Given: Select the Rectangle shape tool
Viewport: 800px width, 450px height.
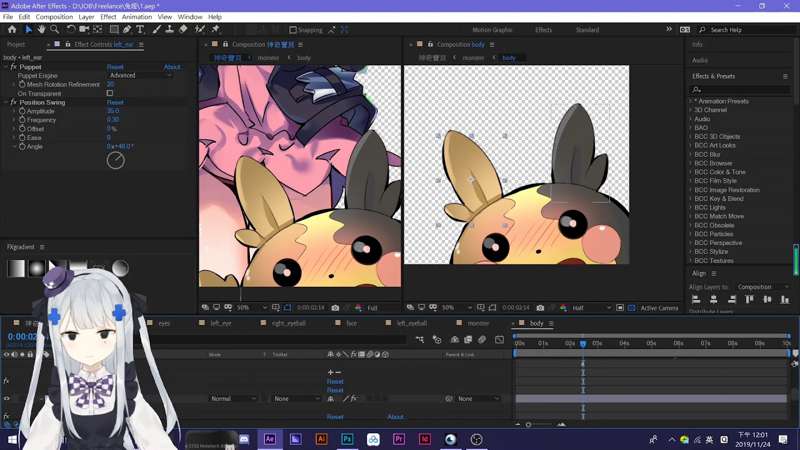Looking at the screenshot, I should tap(114, 30).
